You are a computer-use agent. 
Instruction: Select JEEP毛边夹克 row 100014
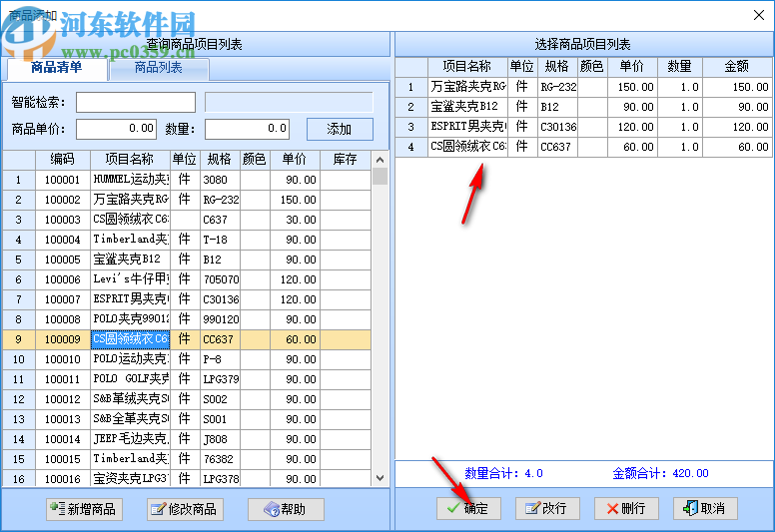coord(187,439)
